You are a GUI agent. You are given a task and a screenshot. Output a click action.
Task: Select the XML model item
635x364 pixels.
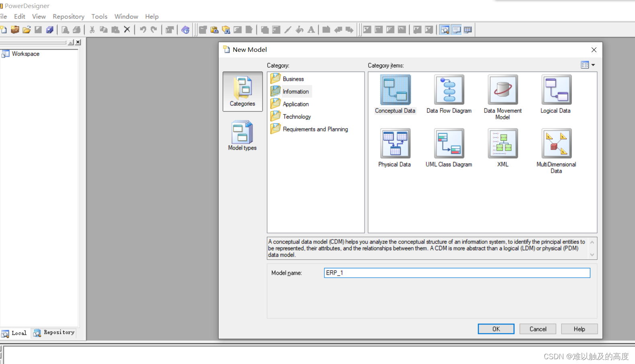(503, 148)
